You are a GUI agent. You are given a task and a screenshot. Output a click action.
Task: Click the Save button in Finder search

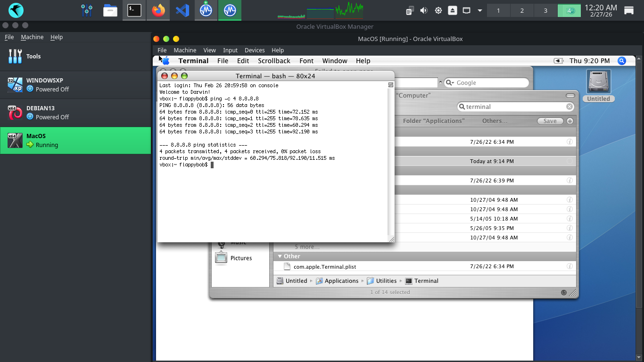coord(550,121)
